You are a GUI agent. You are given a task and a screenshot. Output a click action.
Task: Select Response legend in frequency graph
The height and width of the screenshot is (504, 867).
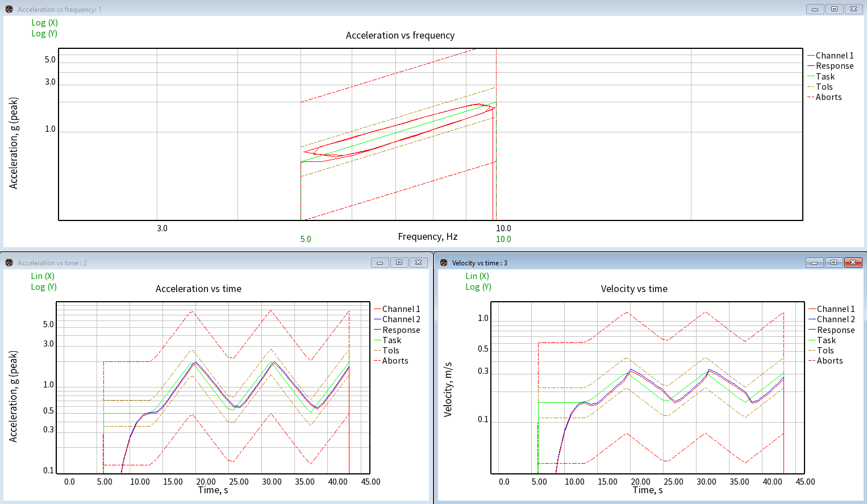(831, 66)
